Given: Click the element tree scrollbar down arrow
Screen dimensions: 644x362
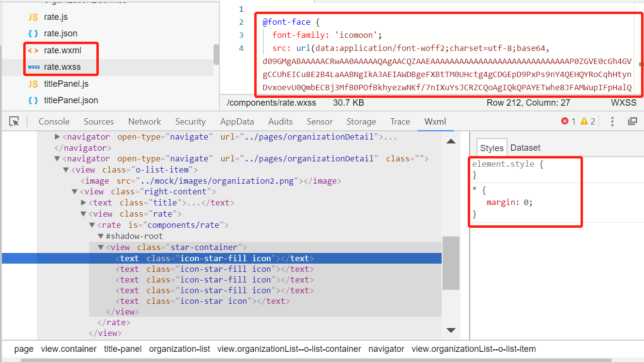Looking at the screenshot, I should point(451,330).
